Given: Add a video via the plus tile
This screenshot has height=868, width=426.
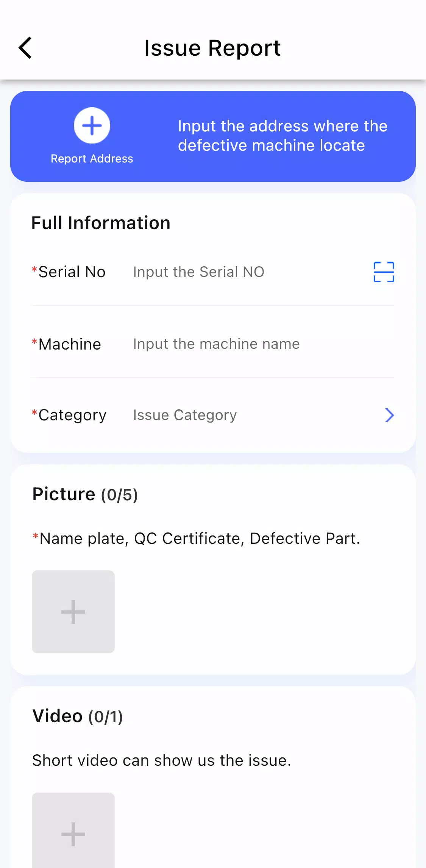Looking at the screenshot, I should (73, 830).
